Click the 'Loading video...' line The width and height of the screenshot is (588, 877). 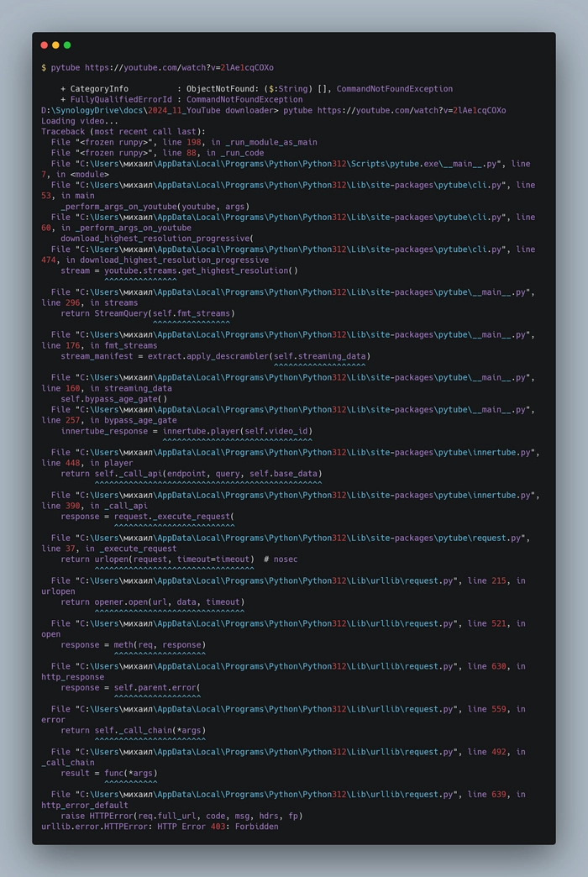(x=80, y=121)
